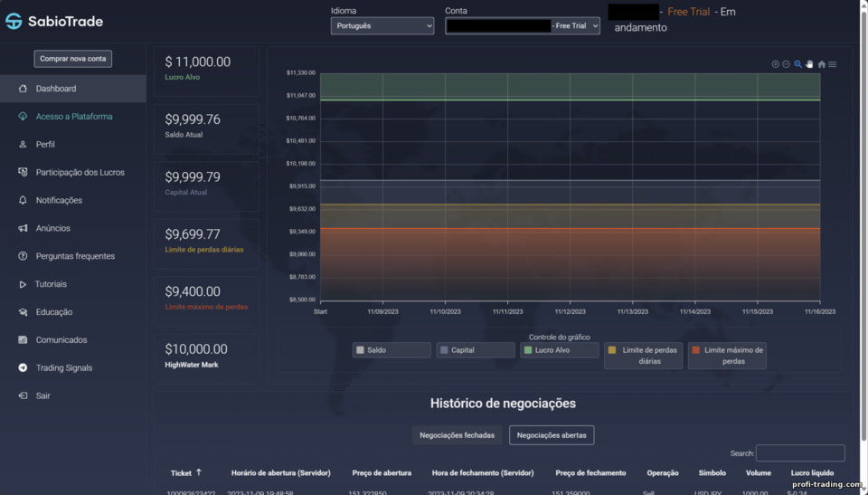Image resolution: width=868 pixels, height=495 pixels.
Task: Zoom out the chart with minus icon
Action: (786, 64)
